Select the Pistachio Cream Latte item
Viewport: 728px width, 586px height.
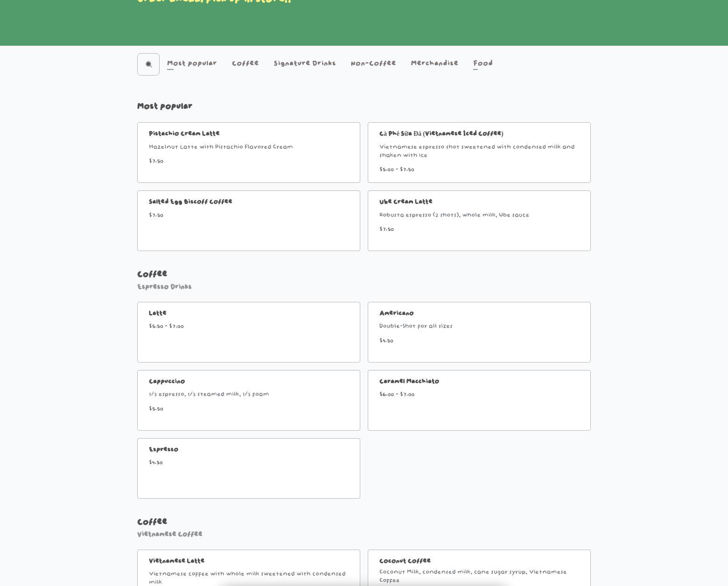coord(248,153)
